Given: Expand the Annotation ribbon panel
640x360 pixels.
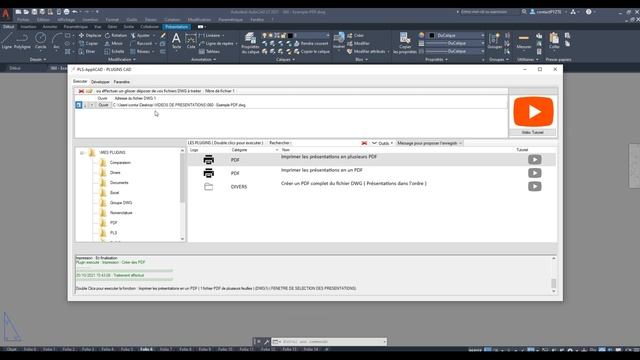Looking at the screenshot, I should pos(203,60).
